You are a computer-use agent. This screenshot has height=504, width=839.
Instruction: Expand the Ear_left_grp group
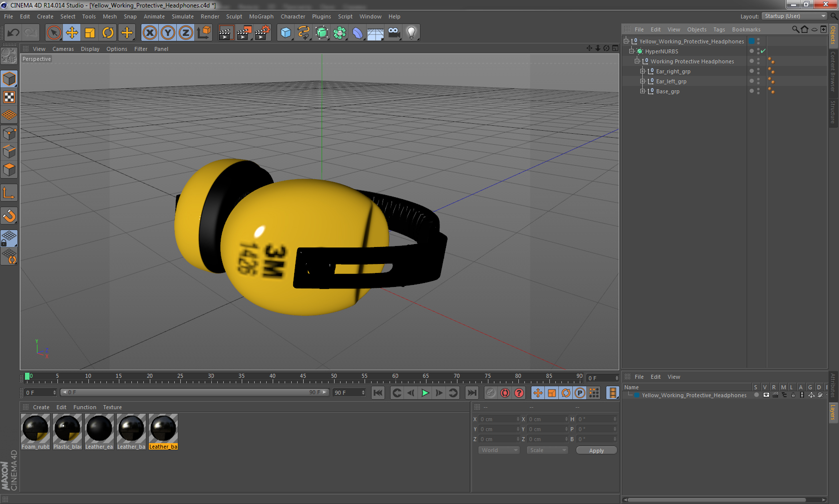pyautogui.click(x=642, y=81)
